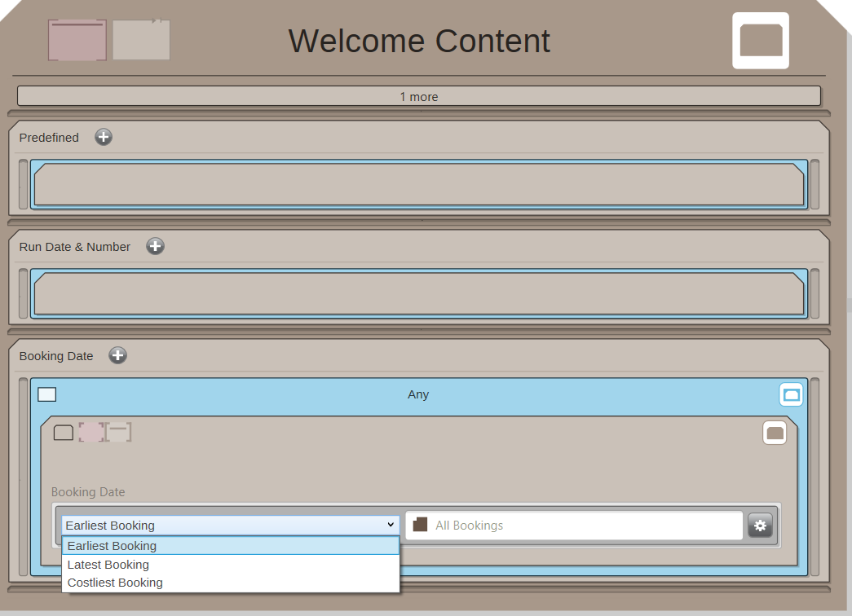Viewport: 852px width, 616px height.
Task: Expand the '1 more' bar
Action: pyautogui.click(x=419, y=96)
